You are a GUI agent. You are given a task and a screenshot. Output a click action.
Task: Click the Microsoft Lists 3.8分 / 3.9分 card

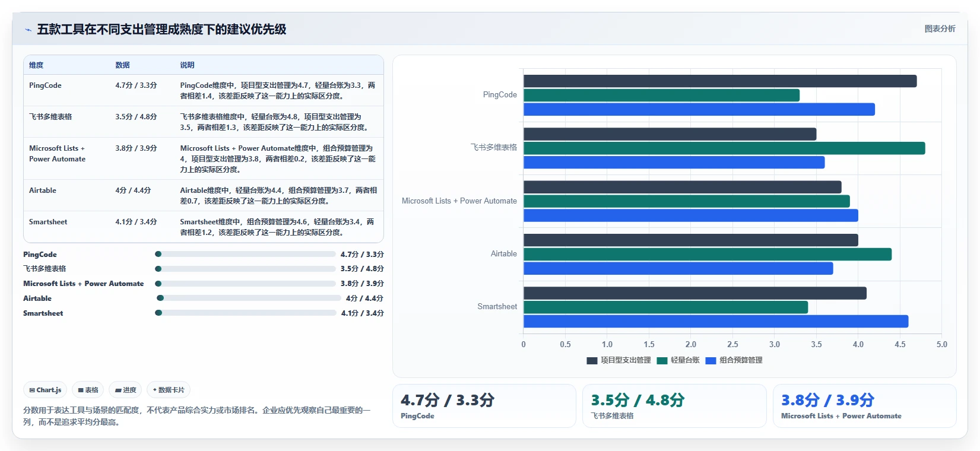click(x=864, y=405)
